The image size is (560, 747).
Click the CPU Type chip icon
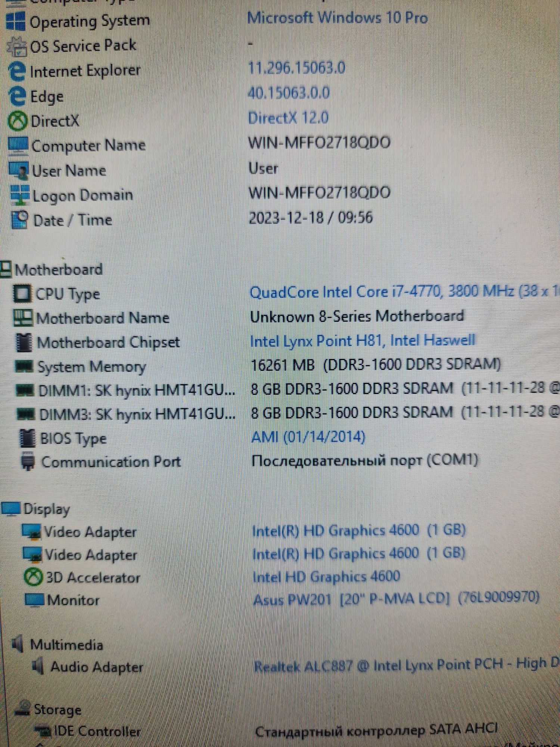coord(22,294)
